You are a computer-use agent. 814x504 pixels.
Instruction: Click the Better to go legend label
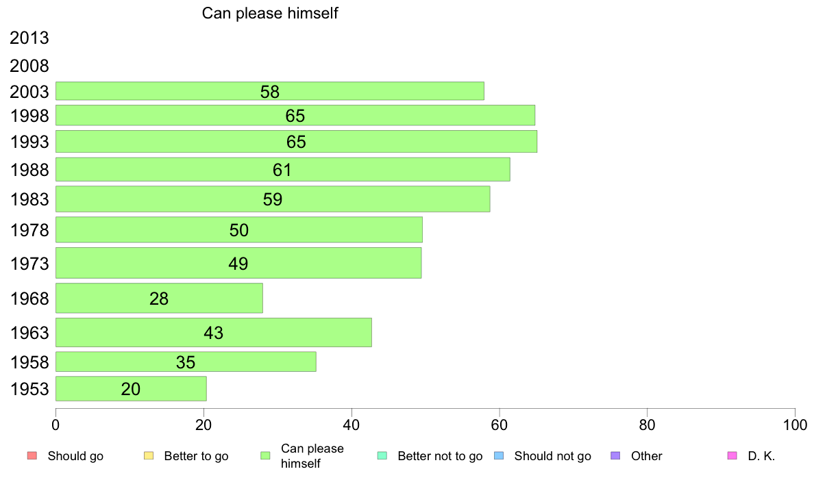tap(196, 456)
